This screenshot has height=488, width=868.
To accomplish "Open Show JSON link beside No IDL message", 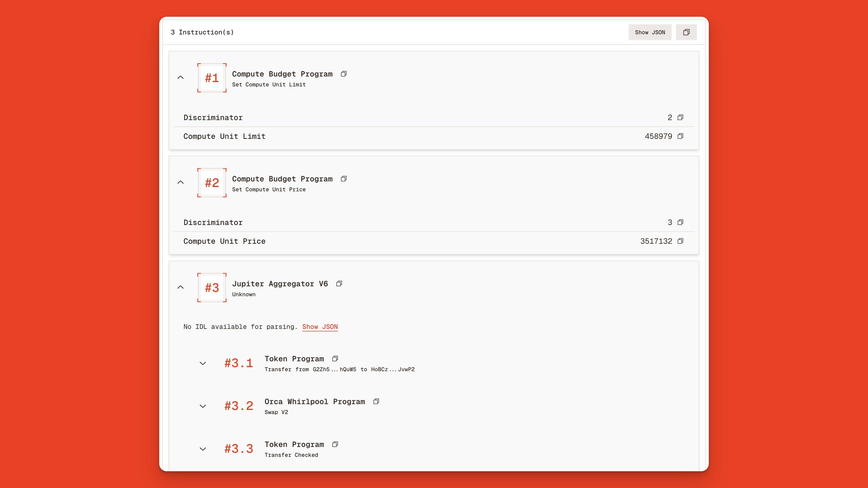I will point(319,327).
